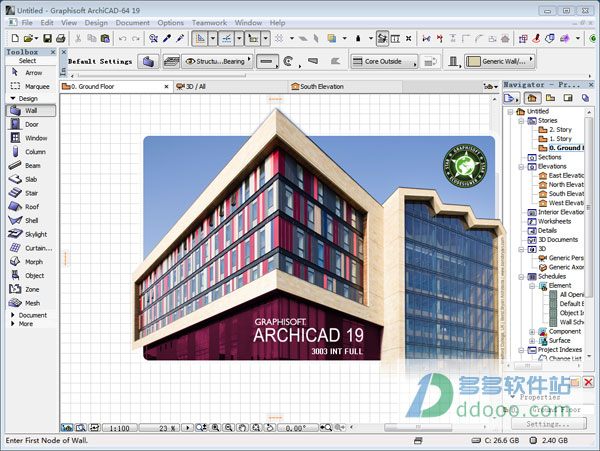Click the Zoom In magnifier icon
The height and width of the screenshot is (451, 600).
pyautogui.click(x=215, y=428)
